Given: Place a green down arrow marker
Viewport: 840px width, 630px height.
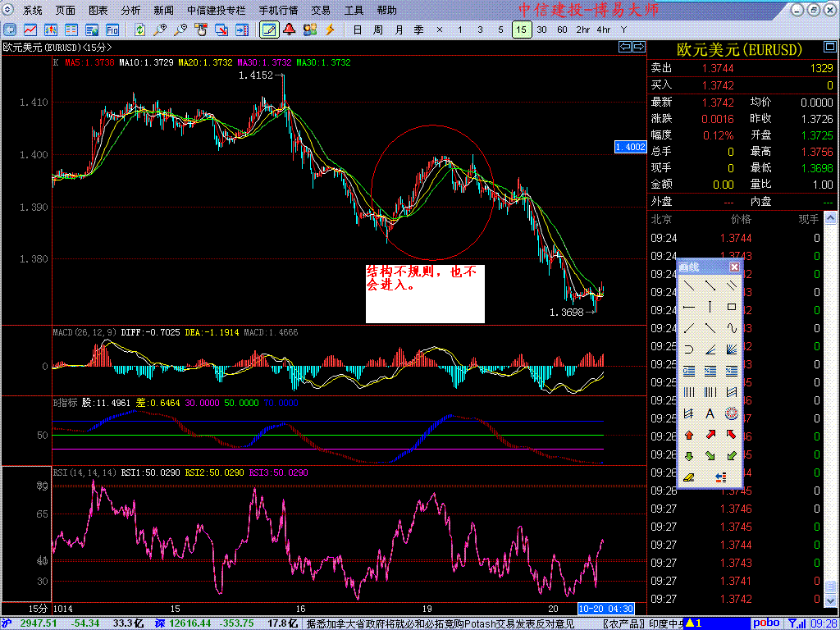Looking at the screenshot, I should click(689, 456).
